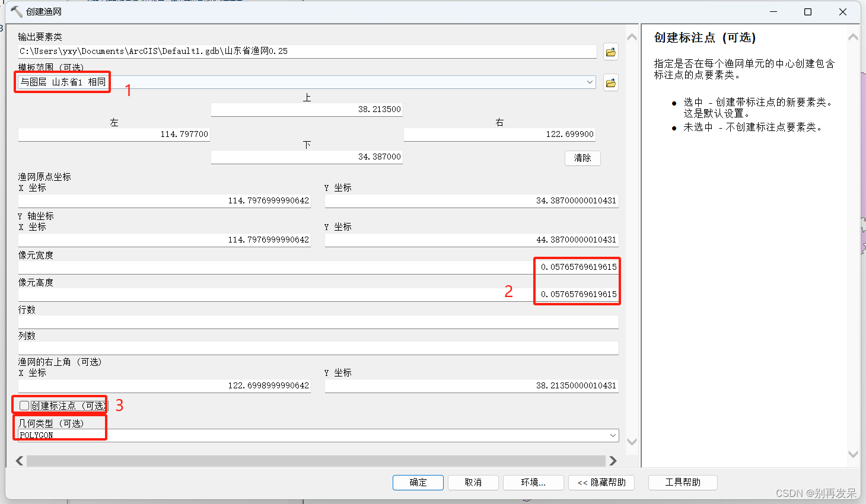The width and height of the screenshot is (866, 504).
Task: Click parameter pane scroll down arrow
Action: (x=632, y=442)
